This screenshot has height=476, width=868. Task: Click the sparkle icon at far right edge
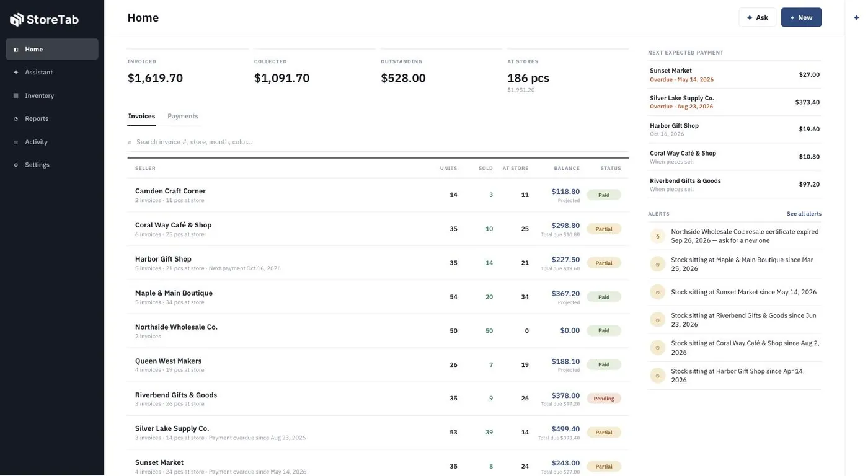[856, 18]
